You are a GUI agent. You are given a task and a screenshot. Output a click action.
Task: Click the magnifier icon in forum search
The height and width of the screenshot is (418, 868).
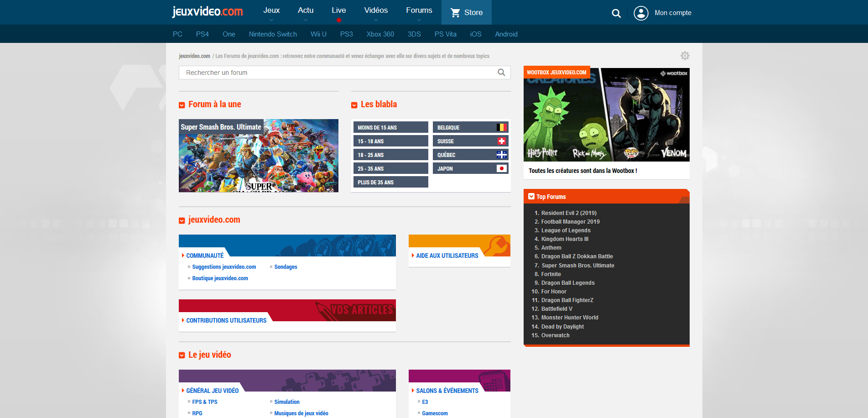501,73
